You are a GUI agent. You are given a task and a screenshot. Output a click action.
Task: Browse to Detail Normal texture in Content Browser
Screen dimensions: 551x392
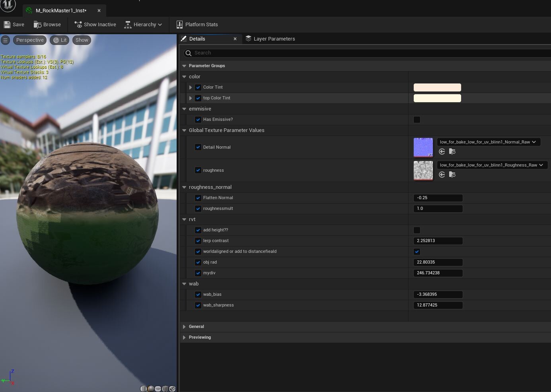click(452, 151)
